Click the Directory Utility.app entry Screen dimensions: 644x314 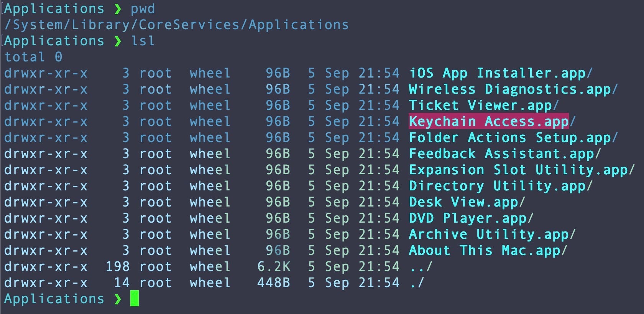coord(500,186)
